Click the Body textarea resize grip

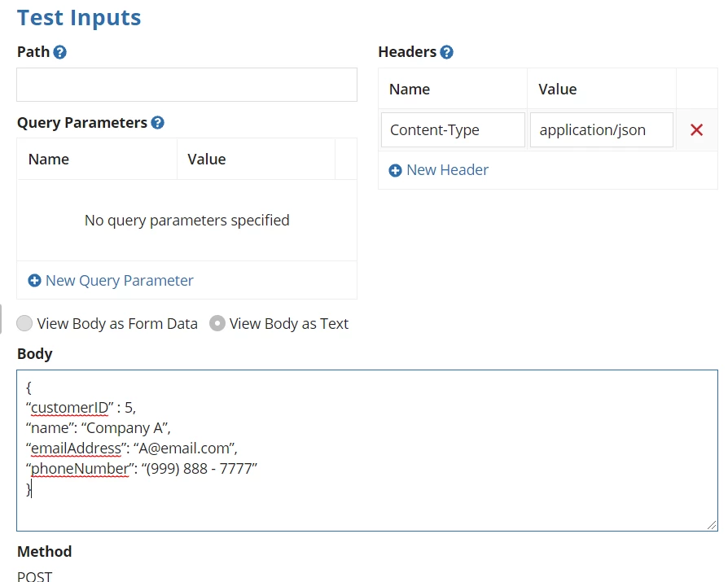[712, 525]
